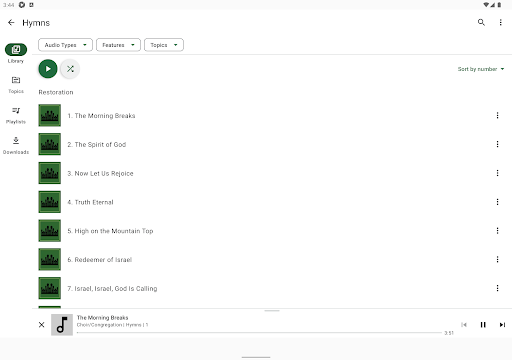Screen dimensions: 512x360
Task: Pause the currently playing hymn
Action: click(x=483, y=325)
